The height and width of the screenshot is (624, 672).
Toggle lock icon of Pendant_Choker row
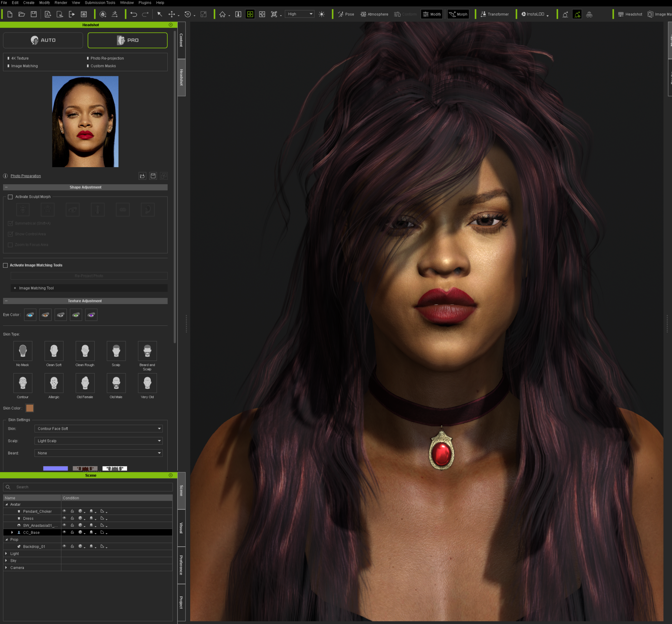coord(72,511)
